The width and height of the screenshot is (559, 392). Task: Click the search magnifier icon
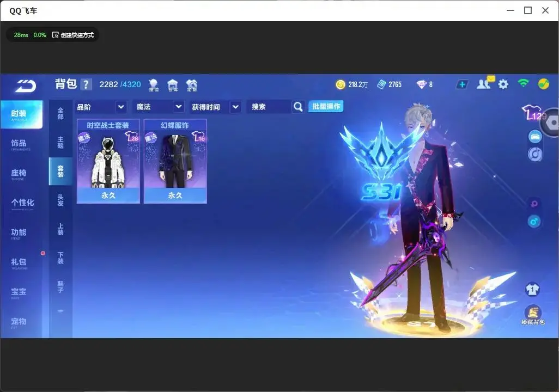pos(298,107)
